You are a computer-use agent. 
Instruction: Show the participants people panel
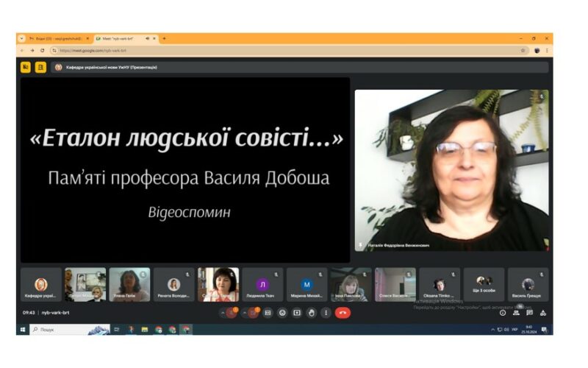[516, 313]
